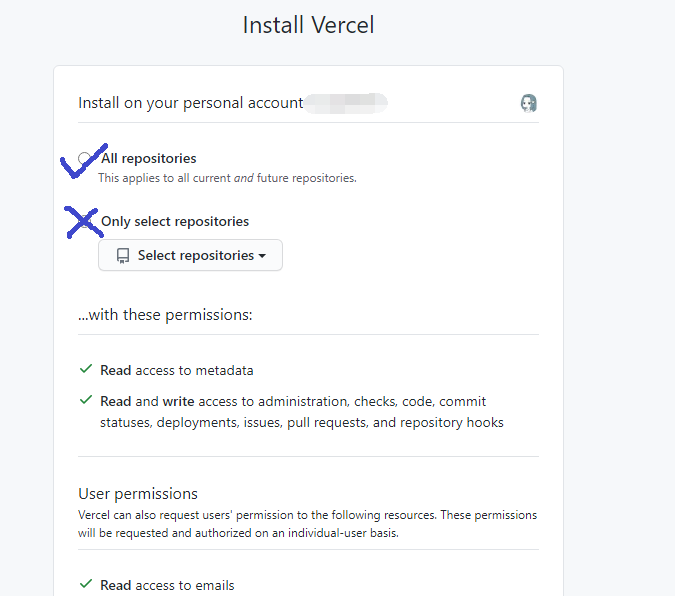The width and height of the screenshot is (675, 596).
Task: Open the Select repositories dropdown
Action: click(190, 256)
